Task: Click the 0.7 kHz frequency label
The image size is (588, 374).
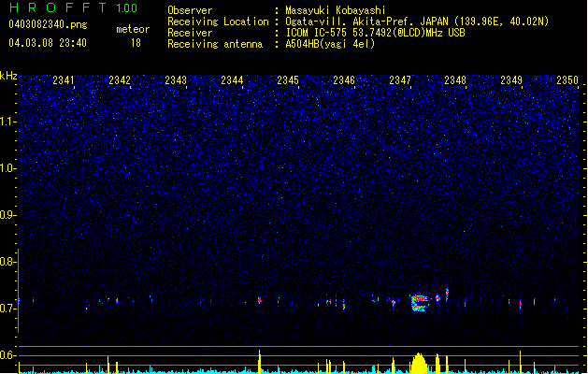Action: [x=8, y=309]
